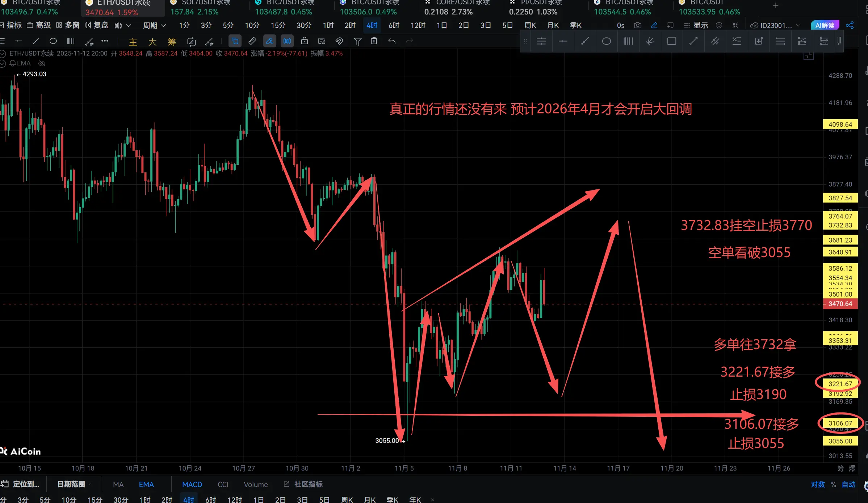Toggle the EMA alert bell

point(13,63)
